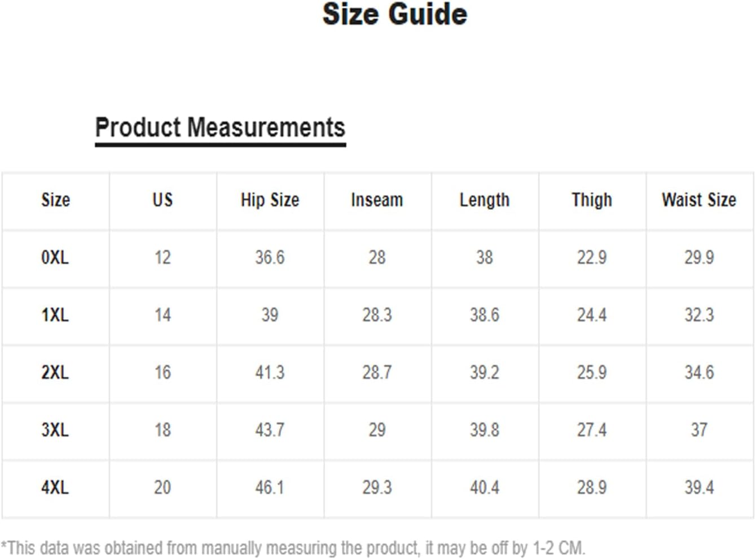The height and width of the screenshot is (559, 756).
Task: Click the Size column header
Action: tap(55, 200)
